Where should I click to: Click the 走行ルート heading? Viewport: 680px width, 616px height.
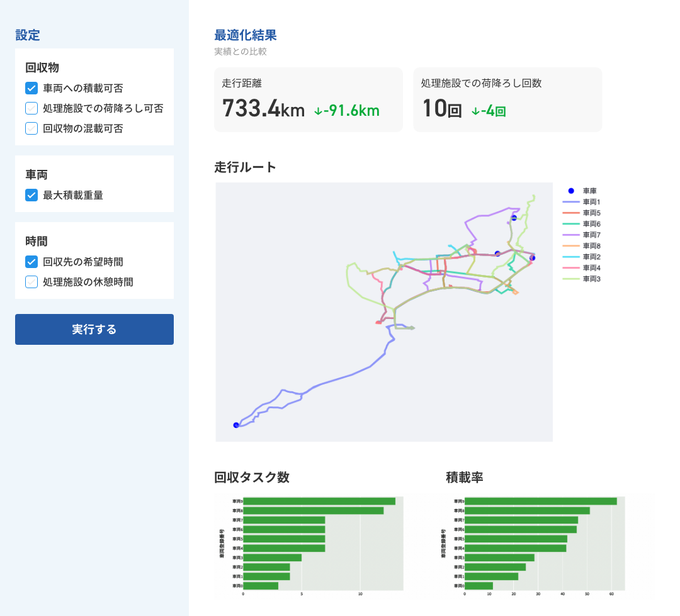click(245, 167)
